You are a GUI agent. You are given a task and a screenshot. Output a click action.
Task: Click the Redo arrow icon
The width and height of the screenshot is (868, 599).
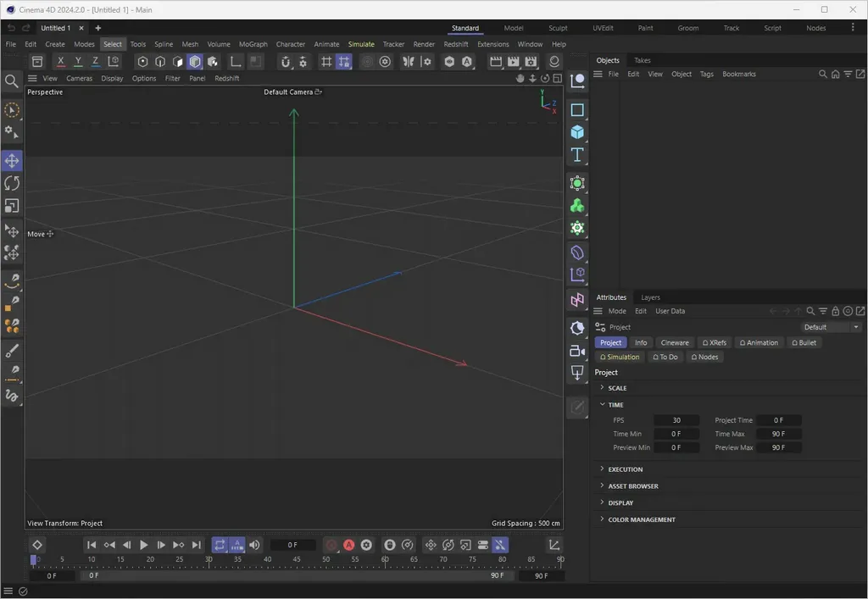tap(26, 28)
